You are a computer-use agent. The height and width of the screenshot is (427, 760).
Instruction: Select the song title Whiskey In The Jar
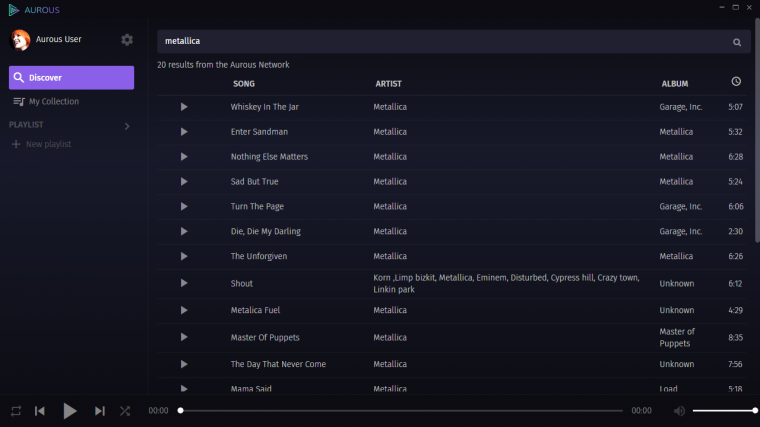[265, 107]
